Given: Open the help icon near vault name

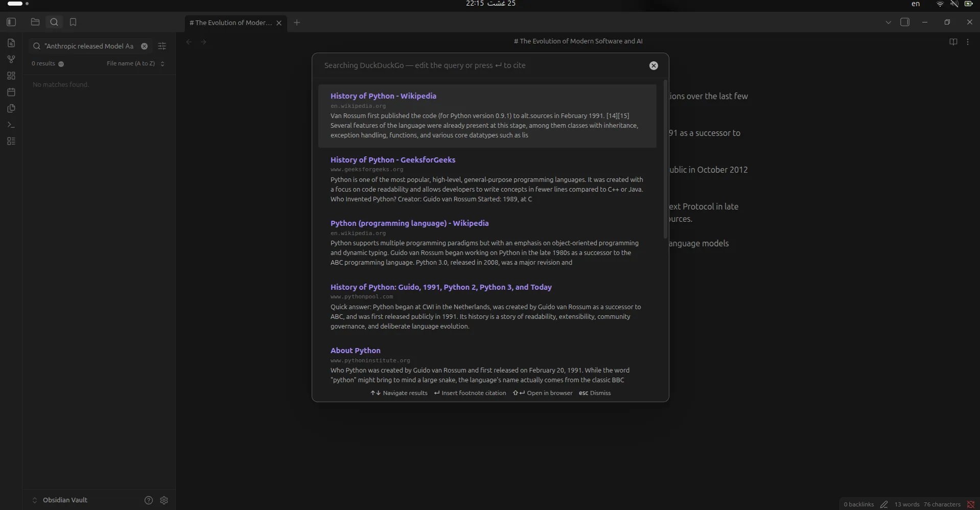Looking at the screenshot, I should [x=149, y=500].
